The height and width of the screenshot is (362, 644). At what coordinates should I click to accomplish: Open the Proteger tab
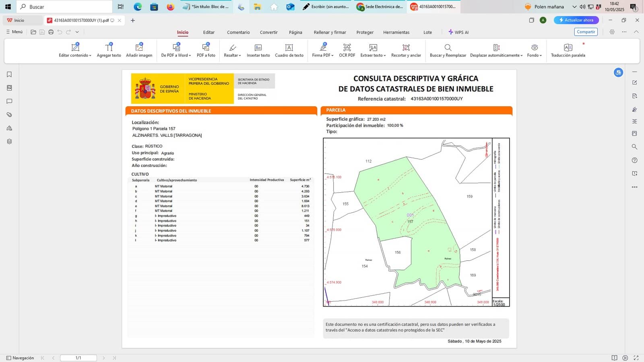point(365,32)
